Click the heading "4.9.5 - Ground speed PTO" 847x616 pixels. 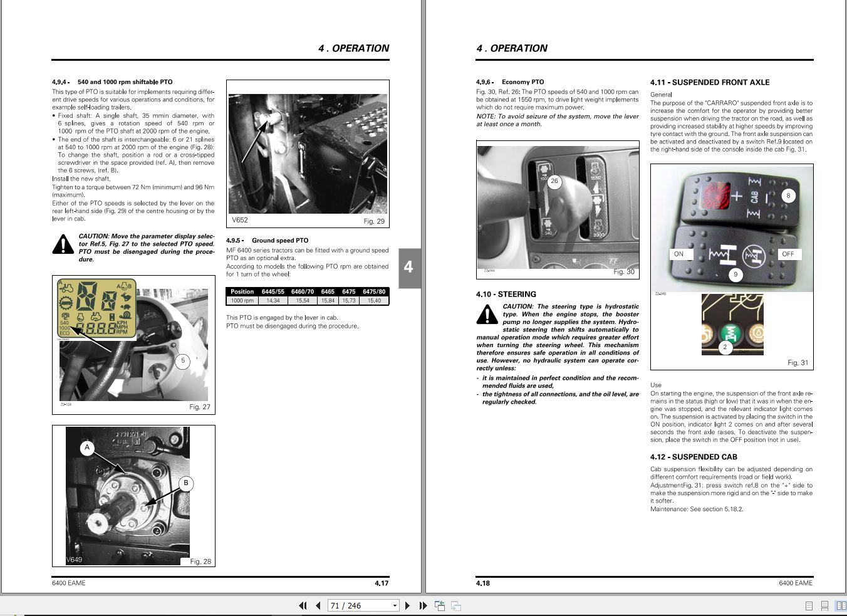pyautogui.click(x=267, y=241)
